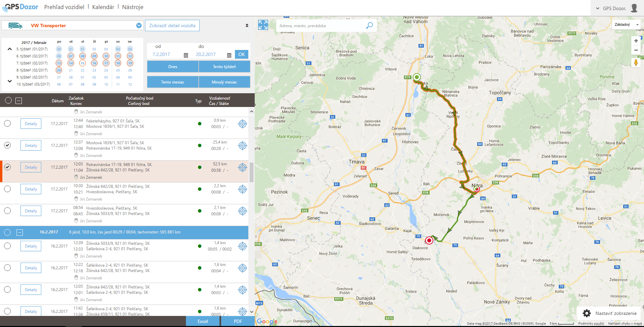The image size is (644, 327).
Task: Open Kalendár menu
Action: coord(103,7)
